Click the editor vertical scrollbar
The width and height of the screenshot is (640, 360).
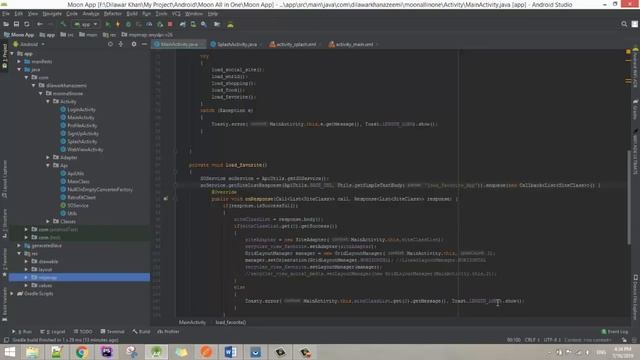click(x=629, y=198)
